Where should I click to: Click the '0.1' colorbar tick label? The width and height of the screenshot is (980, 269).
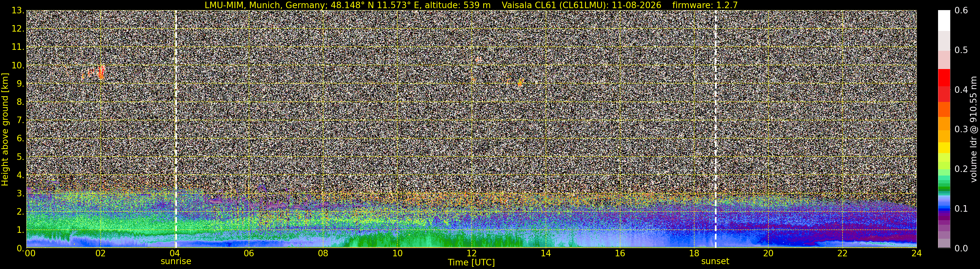961,209
